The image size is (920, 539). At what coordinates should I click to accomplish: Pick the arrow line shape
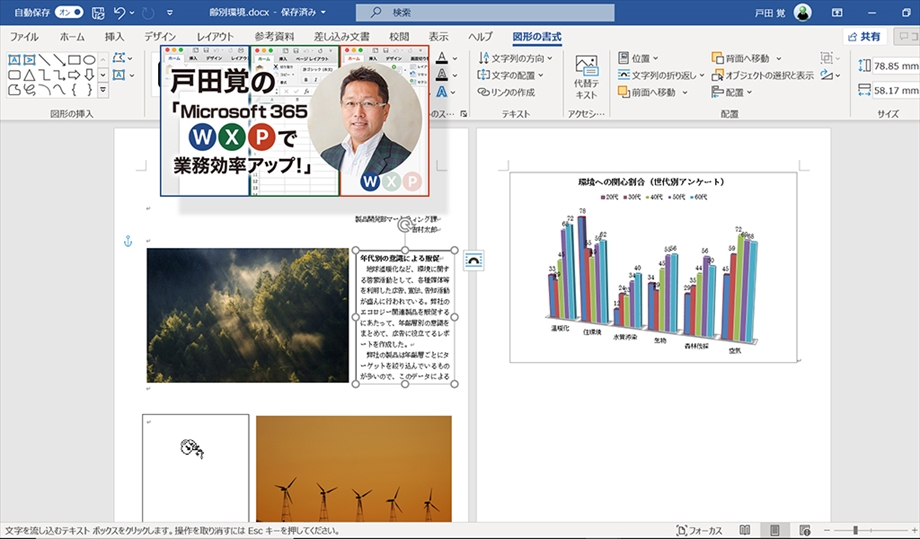pyautogui.click(x=59, y=60)
